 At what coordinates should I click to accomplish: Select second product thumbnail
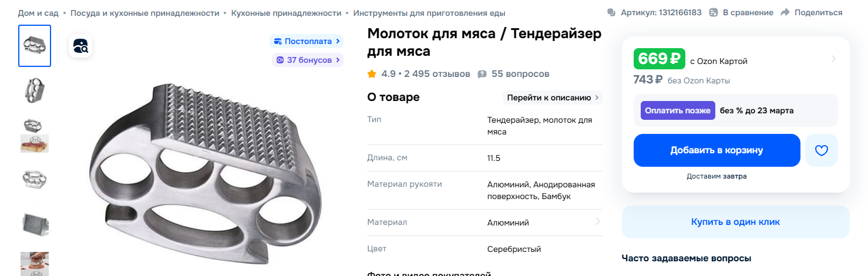tap(35, 90)
